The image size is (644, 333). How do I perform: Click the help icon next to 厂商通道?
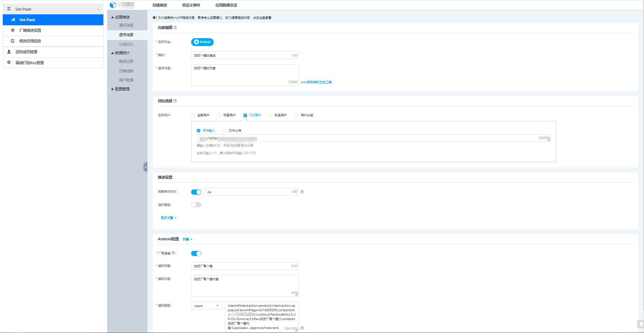click(x=173, y=253)
